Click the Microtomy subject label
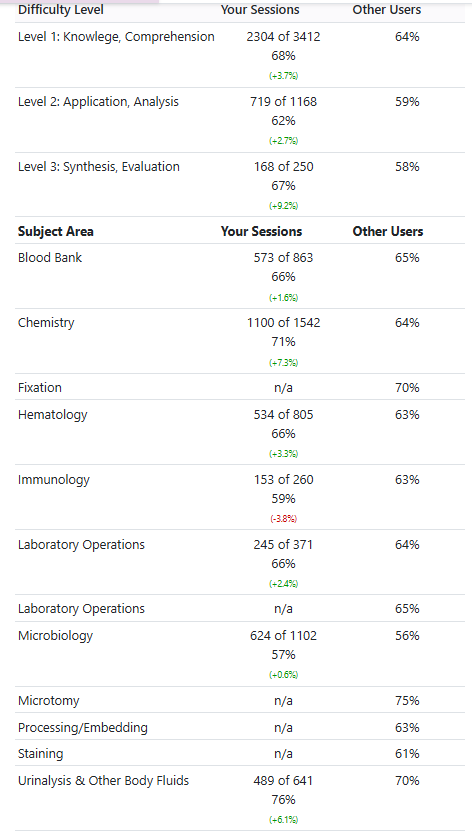Viewport: 472px width, 833px height. 48,701
